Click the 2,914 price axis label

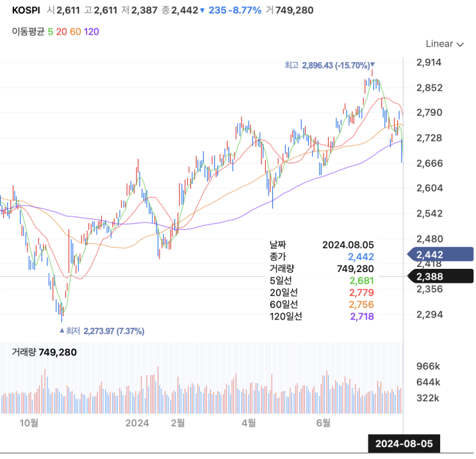(429, 62)
